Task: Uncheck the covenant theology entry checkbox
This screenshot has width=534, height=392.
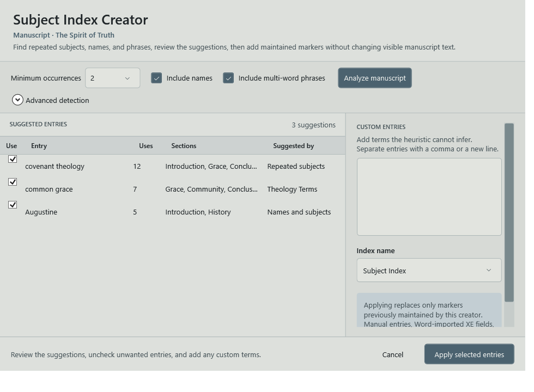Action: tap(13, 159)
